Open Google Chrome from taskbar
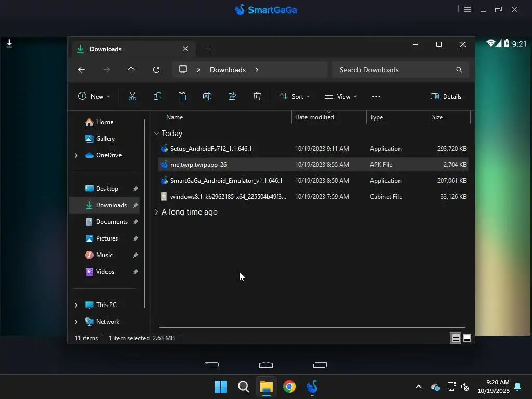The height and width of the screenshot is (399, 532). click(289, 387)
